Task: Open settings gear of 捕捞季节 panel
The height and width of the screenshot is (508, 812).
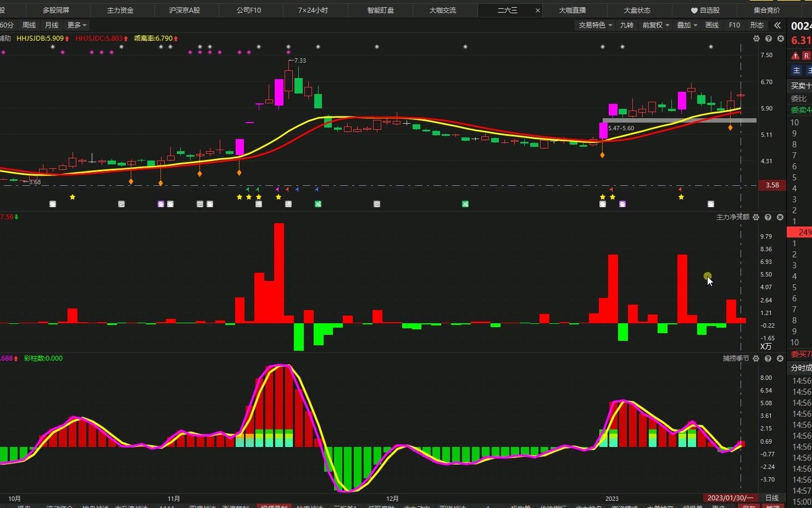Action: point(756,358)
